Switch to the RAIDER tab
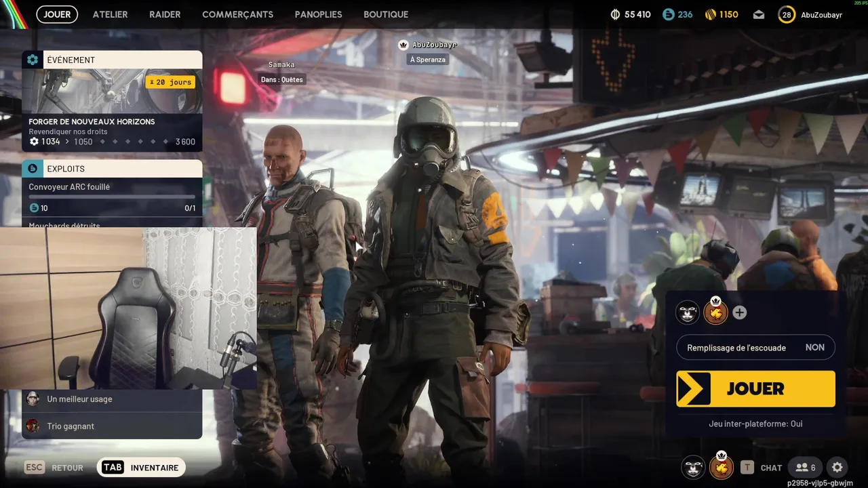Screen dimensions: 868x488 tap(165, 14)
